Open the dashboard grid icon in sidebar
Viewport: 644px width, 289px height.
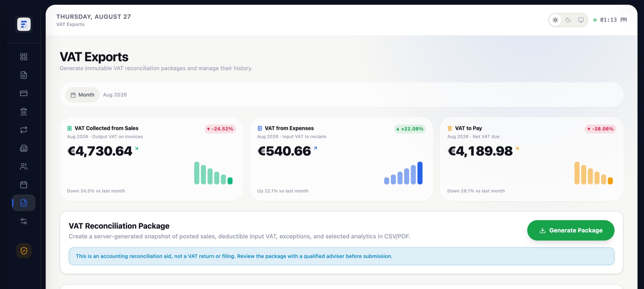click(x=24, y=57)
